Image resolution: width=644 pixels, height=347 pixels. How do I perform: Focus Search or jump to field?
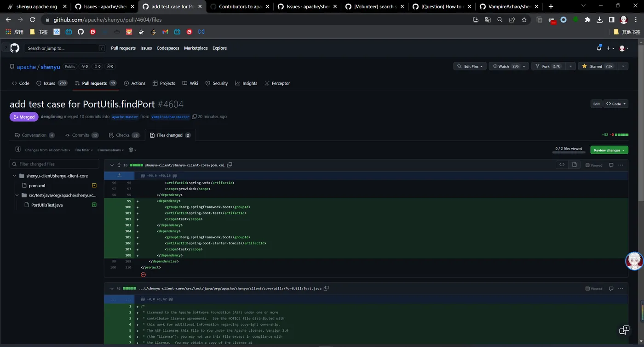click(64, 48)
